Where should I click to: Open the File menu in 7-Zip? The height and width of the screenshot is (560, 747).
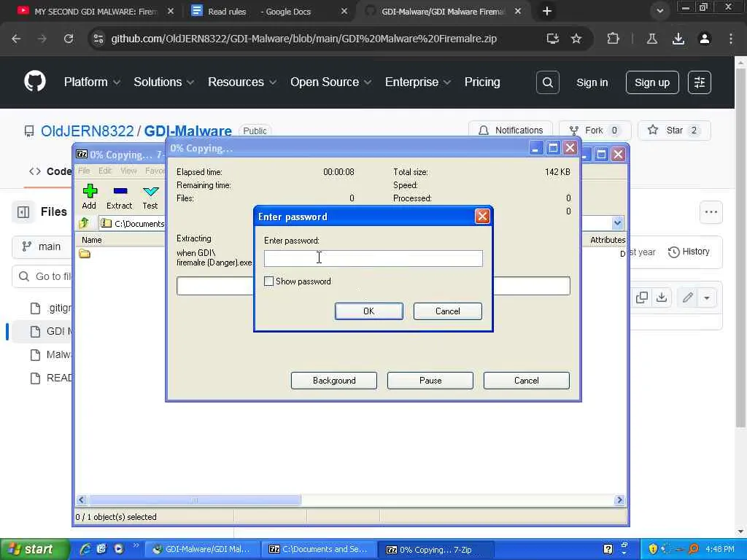(x=84, y=171)
